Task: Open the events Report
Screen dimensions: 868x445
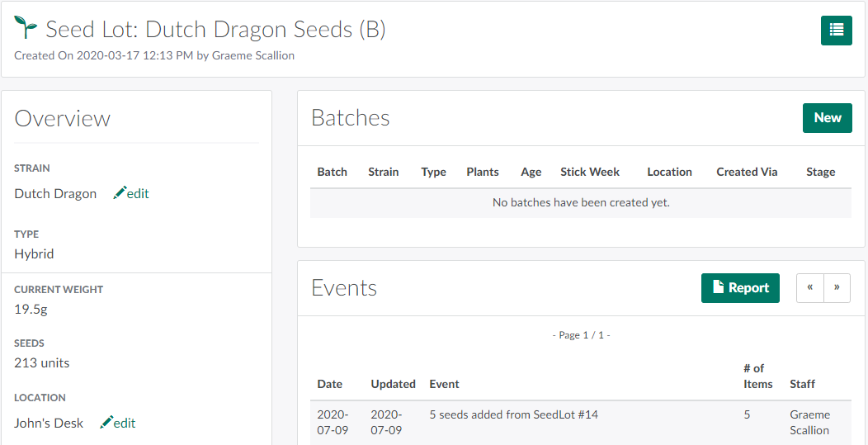Action: (x=740, y=288)
